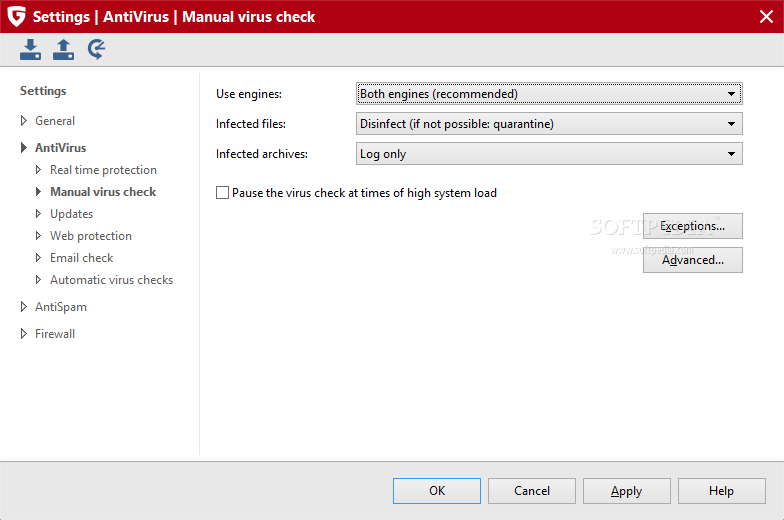784x520 pixels.
Task: Click the Infected archives label
Action: [262, 154]
